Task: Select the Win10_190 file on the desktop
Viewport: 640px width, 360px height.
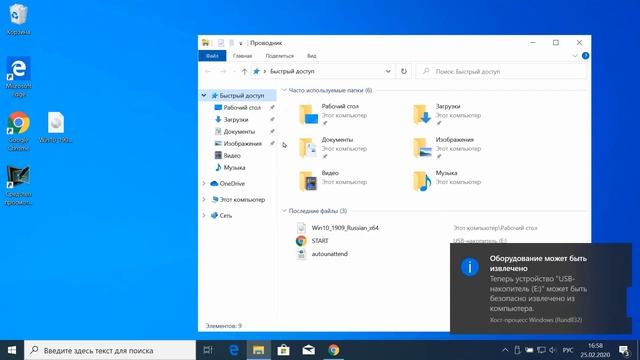Action: pyautogui.click(x=56, y=127)
